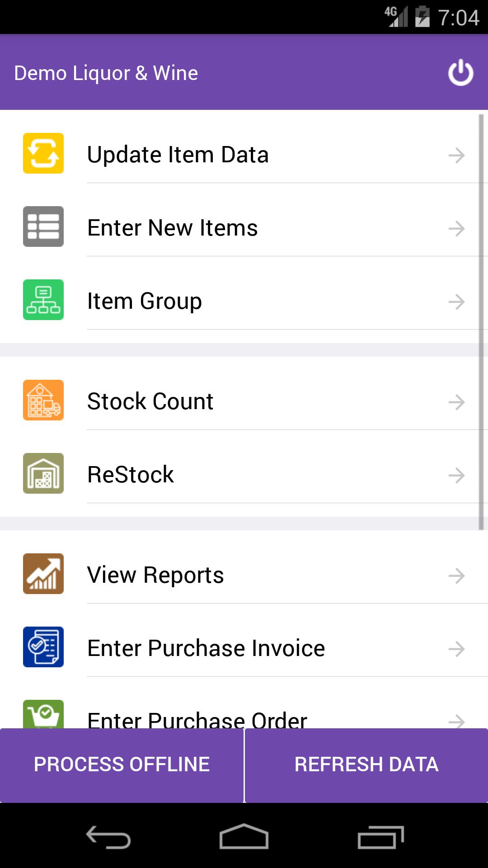The image size is (488, 868).
Task: Tap the Enter Purchase Order cart icon
Action: (43, 714)
